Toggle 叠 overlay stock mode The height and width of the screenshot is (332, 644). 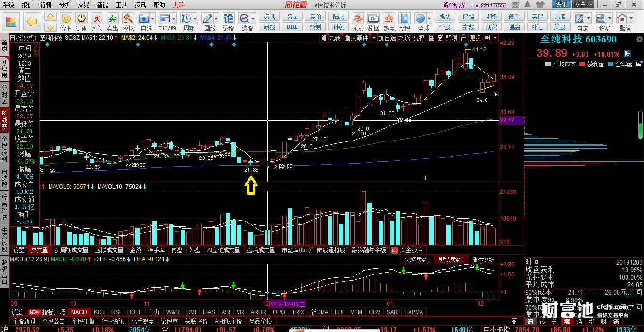[430, 38]
